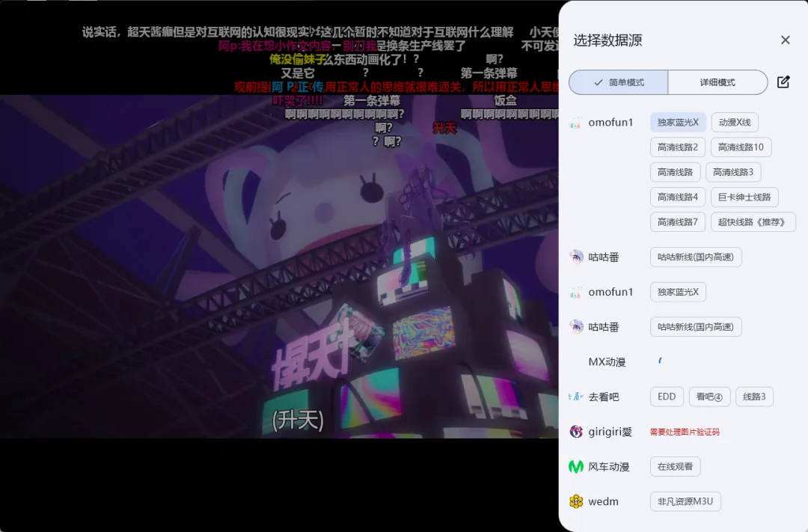This screenshot has height=532, width=808.
Task: Select 高清线路3
Action: click(x=732, y=172)
